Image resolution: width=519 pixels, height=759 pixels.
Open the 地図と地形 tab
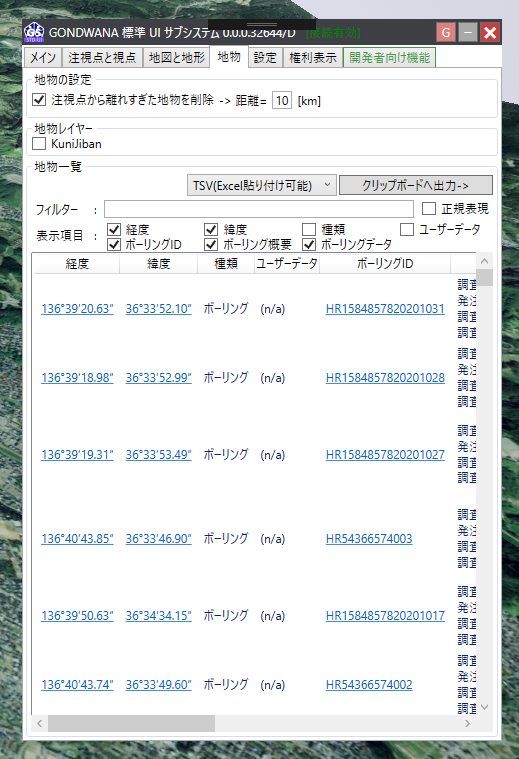point(177,58)
